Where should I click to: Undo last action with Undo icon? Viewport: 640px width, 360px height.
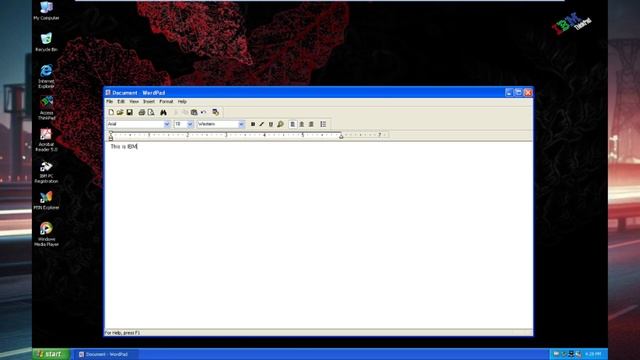tap(203, 112)
